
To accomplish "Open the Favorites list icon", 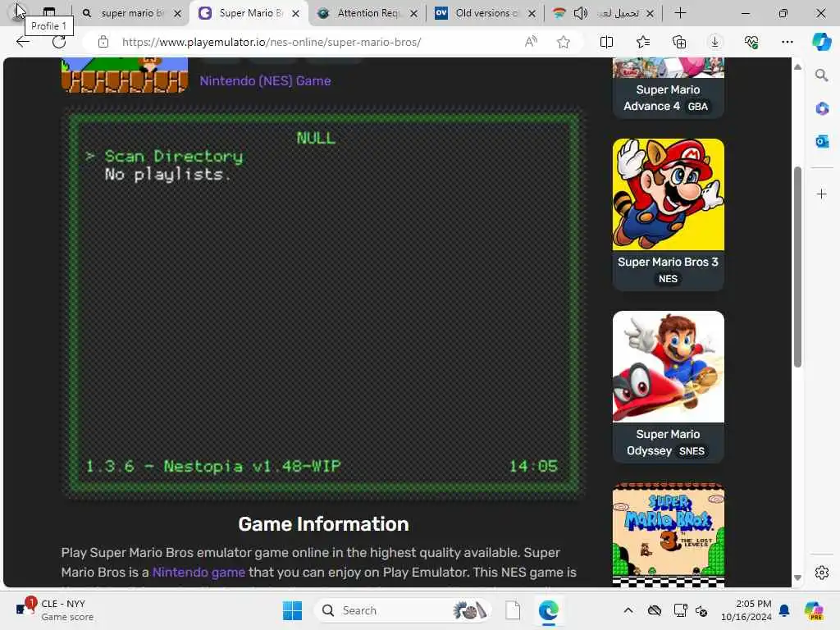I will [x=643, y=42].
